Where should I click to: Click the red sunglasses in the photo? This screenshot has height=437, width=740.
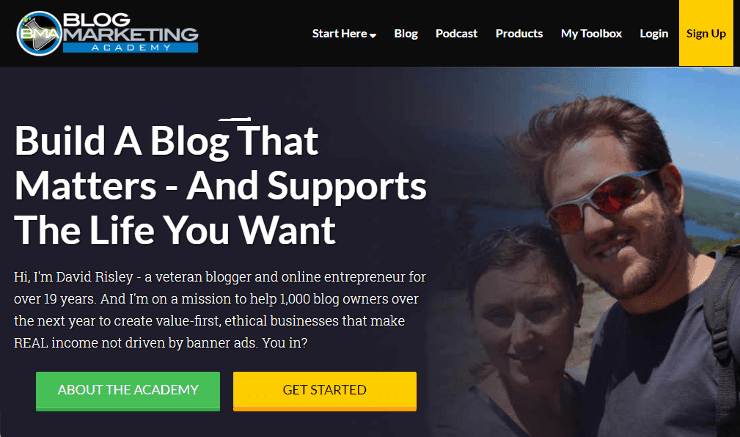tap(600, 201)
